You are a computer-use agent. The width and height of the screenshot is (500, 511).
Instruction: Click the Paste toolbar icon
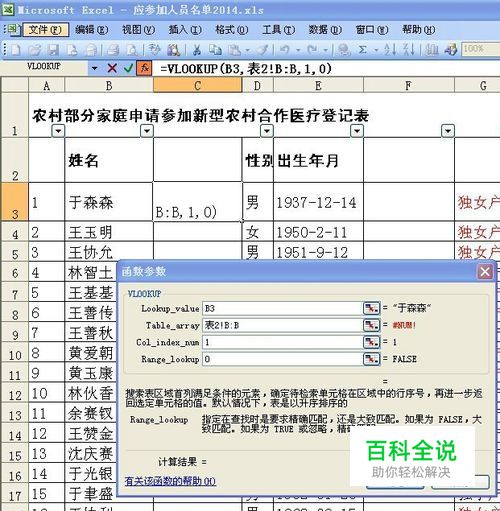[x=234, y=50]
